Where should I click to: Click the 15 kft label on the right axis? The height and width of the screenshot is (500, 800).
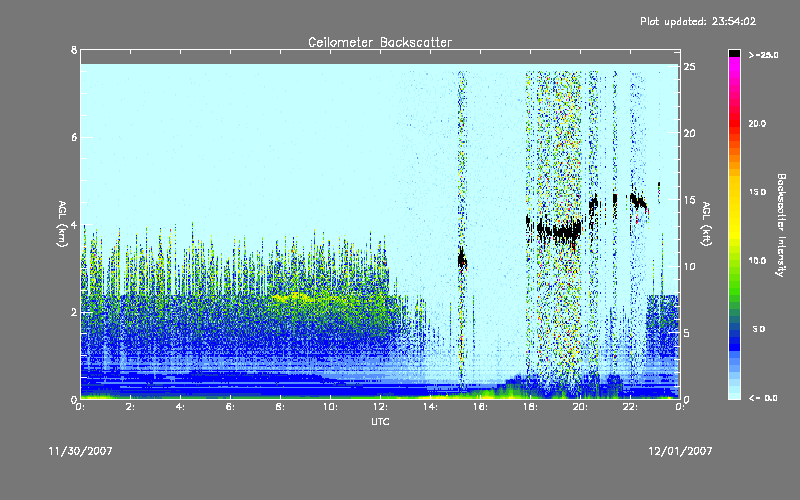(x=690, y=200)
